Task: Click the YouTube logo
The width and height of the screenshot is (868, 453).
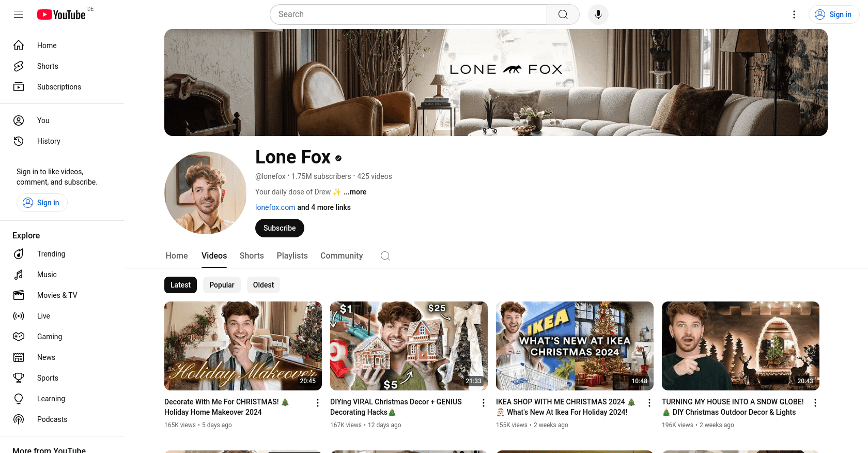Action: point(61,14)
